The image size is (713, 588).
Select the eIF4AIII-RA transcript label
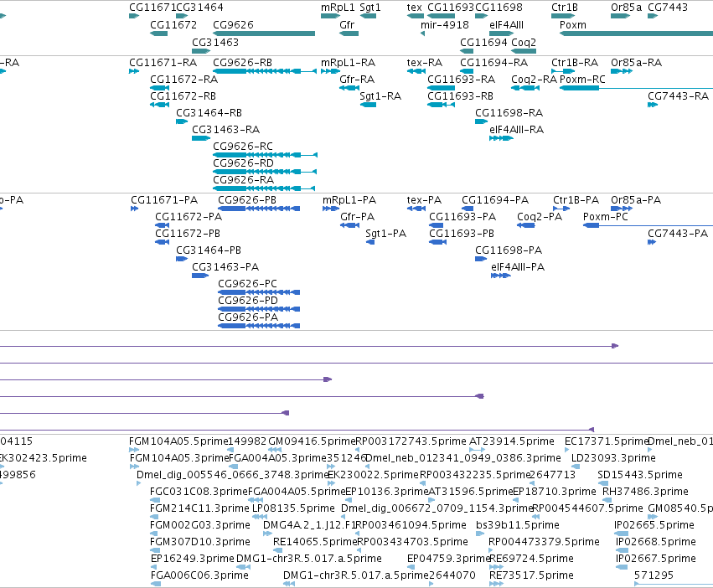(x=517, y=130)
